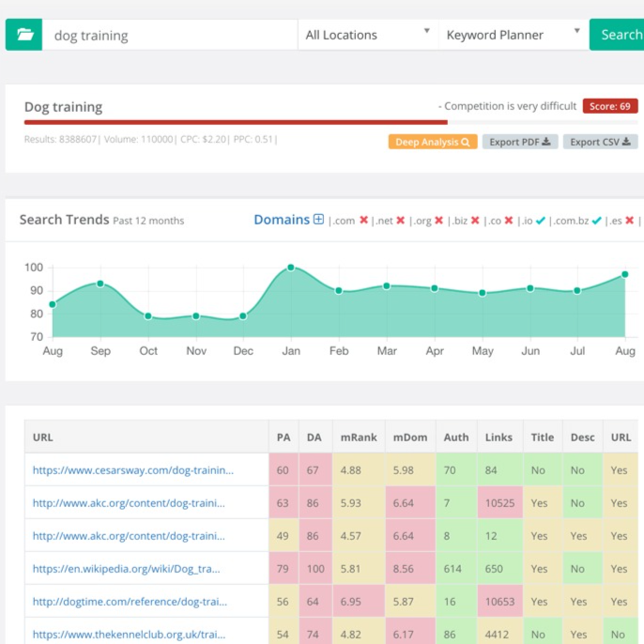The width and height of the screenshot is (644, 644).
Task: Toggle the .com.bz domain checkmark
Action: (x=596, y=221)
